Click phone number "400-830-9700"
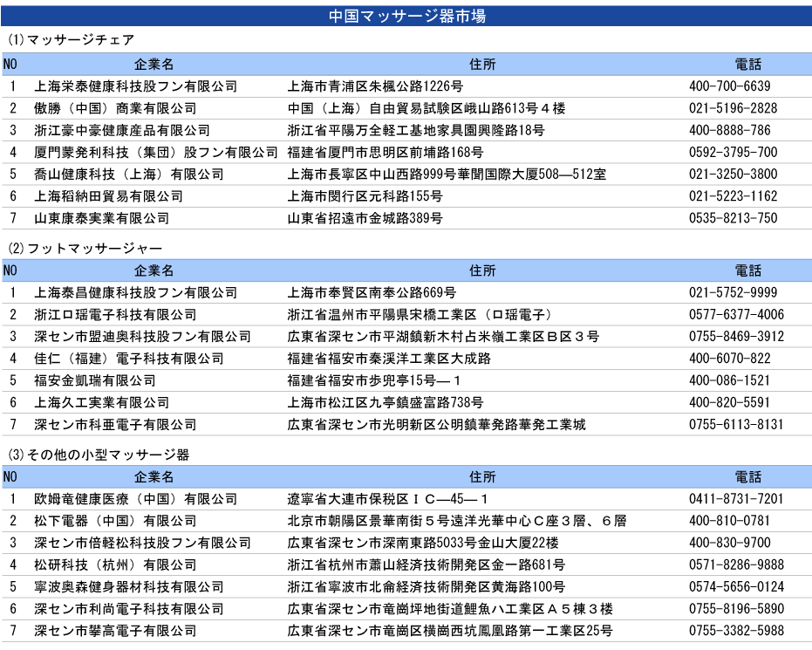 pos(730,543)
